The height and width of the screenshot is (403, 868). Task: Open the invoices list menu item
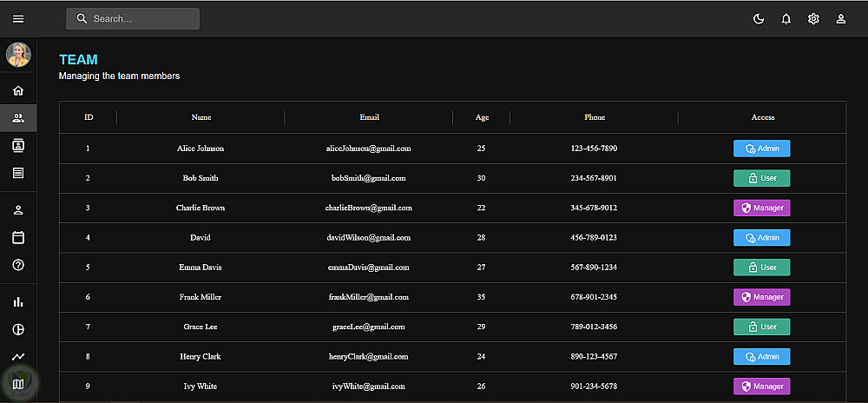click(18, 173)
